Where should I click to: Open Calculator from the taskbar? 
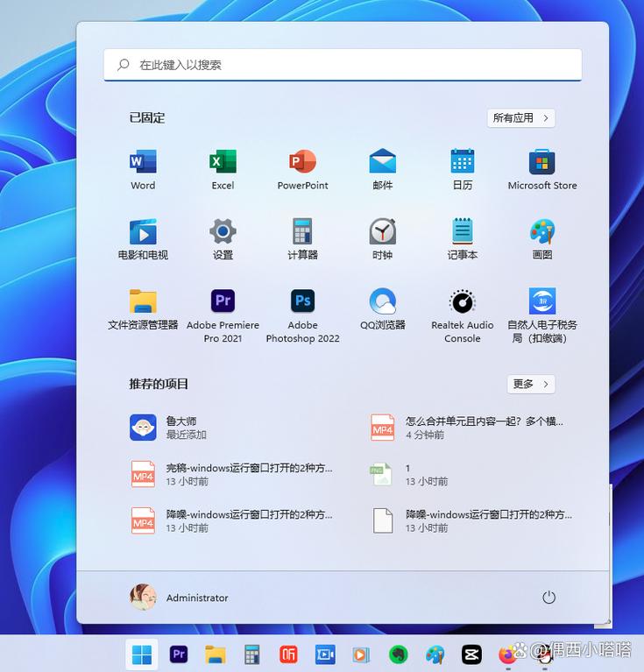[x=252, y=654]
